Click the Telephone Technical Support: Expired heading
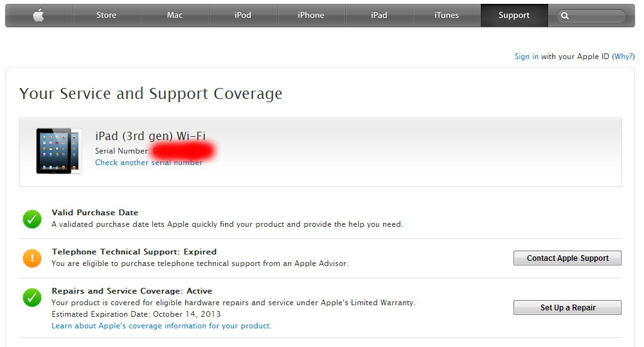The width and height of the screenshot is (644, 347). click(x=134, y=252)
